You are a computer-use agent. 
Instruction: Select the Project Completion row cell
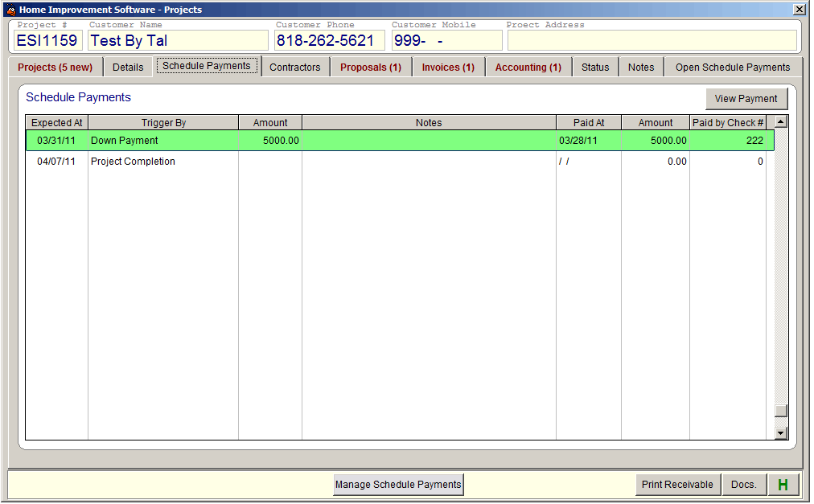[x=163, y=162]
